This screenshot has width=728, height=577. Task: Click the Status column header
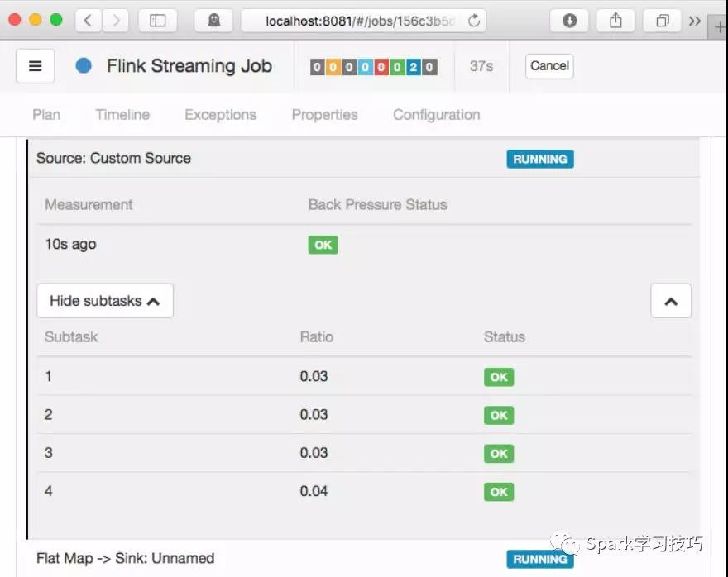505,336
